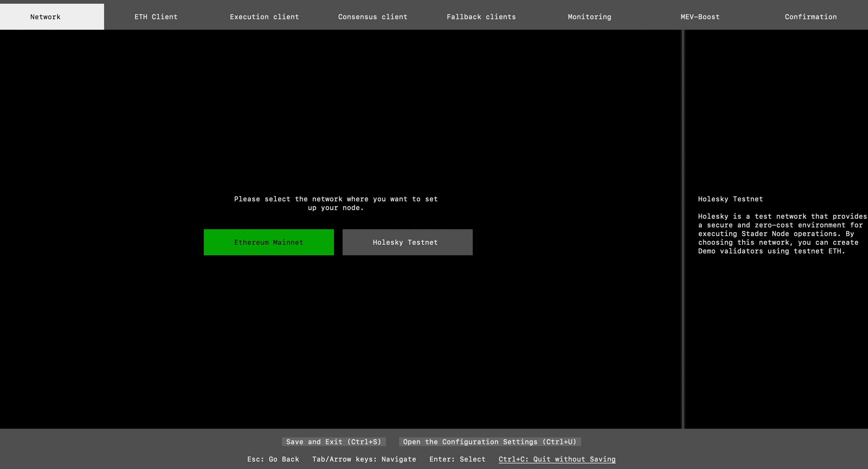Jump to the Confirmation tab

click(x=811, y=17)
